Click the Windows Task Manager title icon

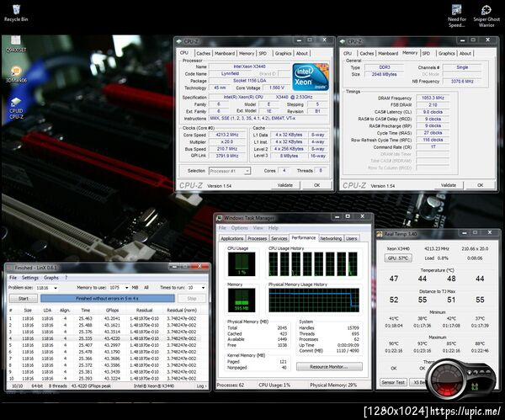pos(220,218)
